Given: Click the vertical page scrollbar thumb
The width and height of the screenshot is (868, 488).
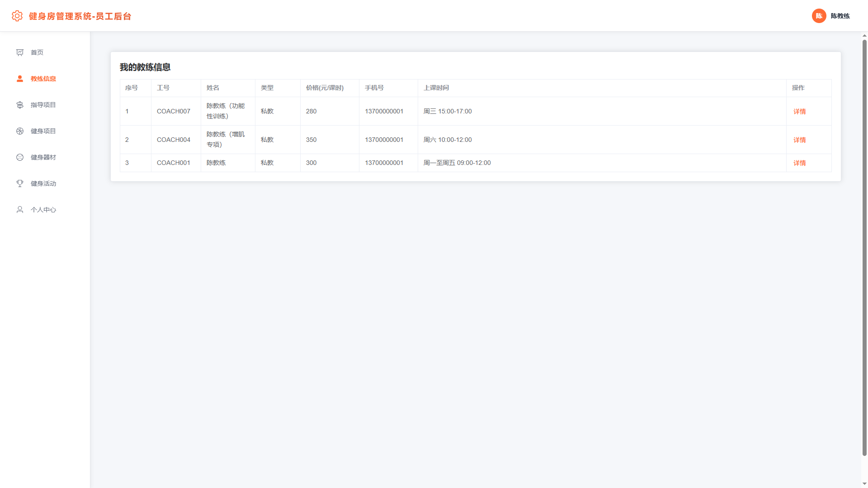Looking at the screenshot, I should pyautogui.click(x=864, y=248).
